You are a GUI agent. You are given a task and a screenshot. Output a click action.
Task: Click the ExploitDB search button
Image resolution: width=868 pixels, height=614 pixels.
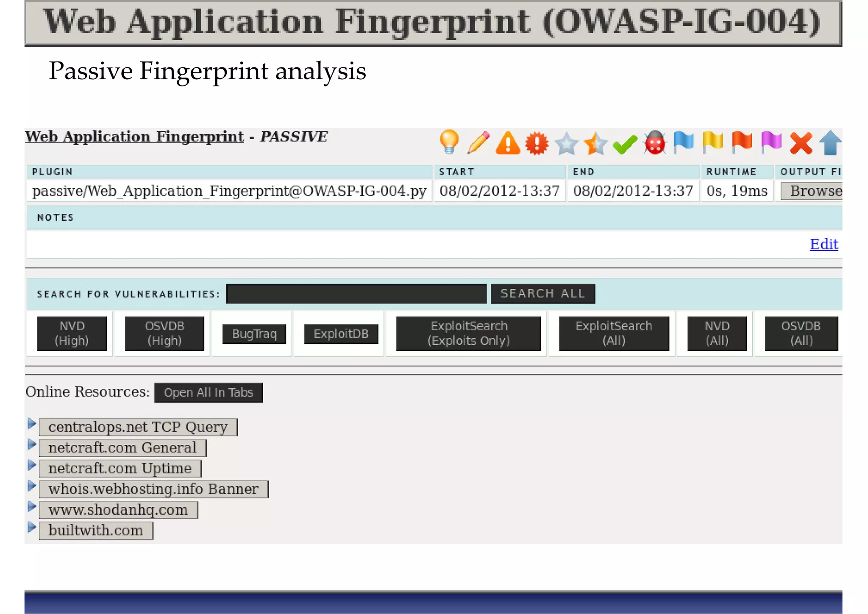pos(341,334)
